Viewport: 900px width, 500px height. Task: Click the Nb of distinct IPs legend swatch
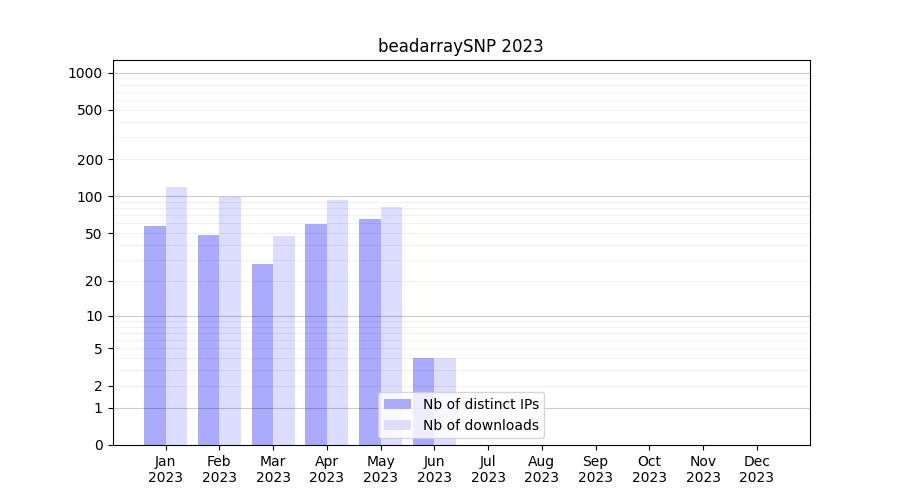397,404
